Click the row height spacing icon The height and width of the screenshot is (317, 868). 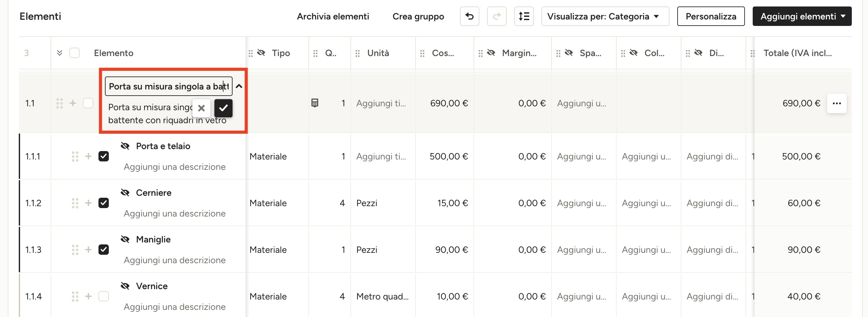click(x=524, y=16)
